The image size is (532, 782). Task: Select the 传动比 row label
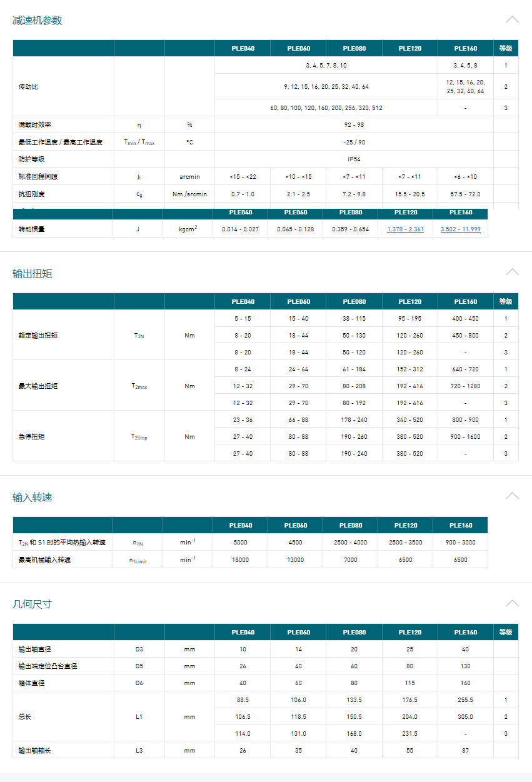point(28,87)
